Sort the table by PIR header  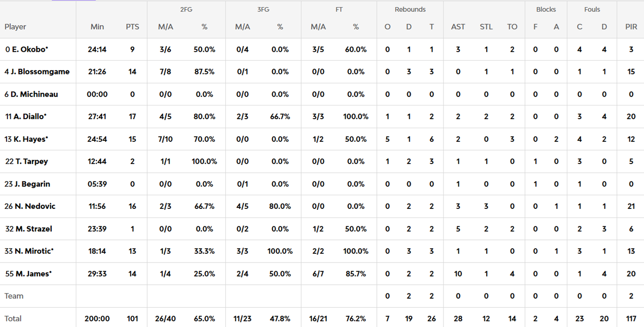[x=631, y=27]
